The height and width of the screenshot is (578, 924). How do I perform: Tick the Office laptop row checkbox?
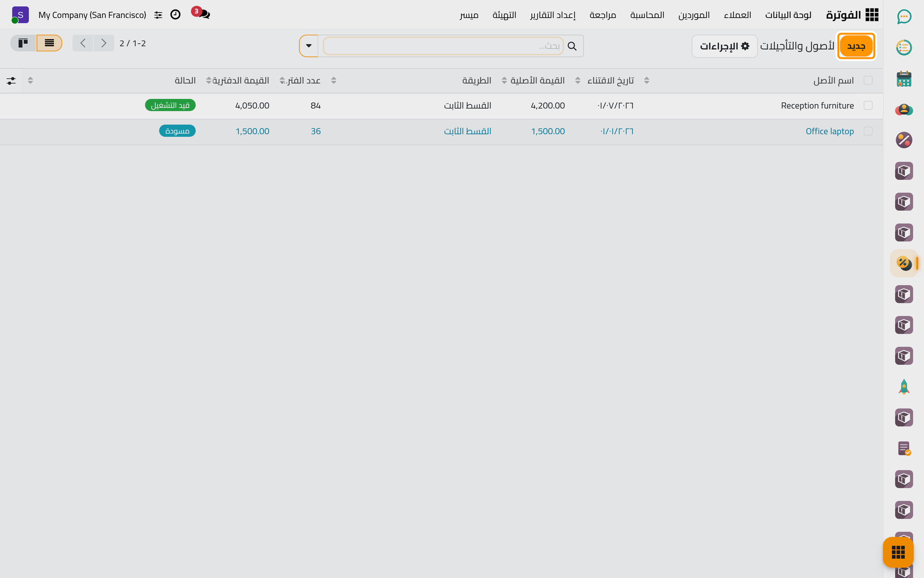868,131
